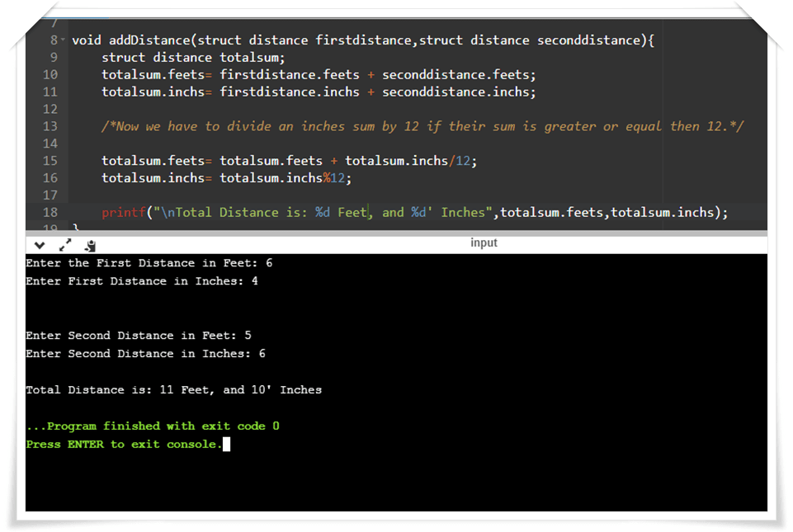Click line number 10 in the gutter

tap(50, 74)
